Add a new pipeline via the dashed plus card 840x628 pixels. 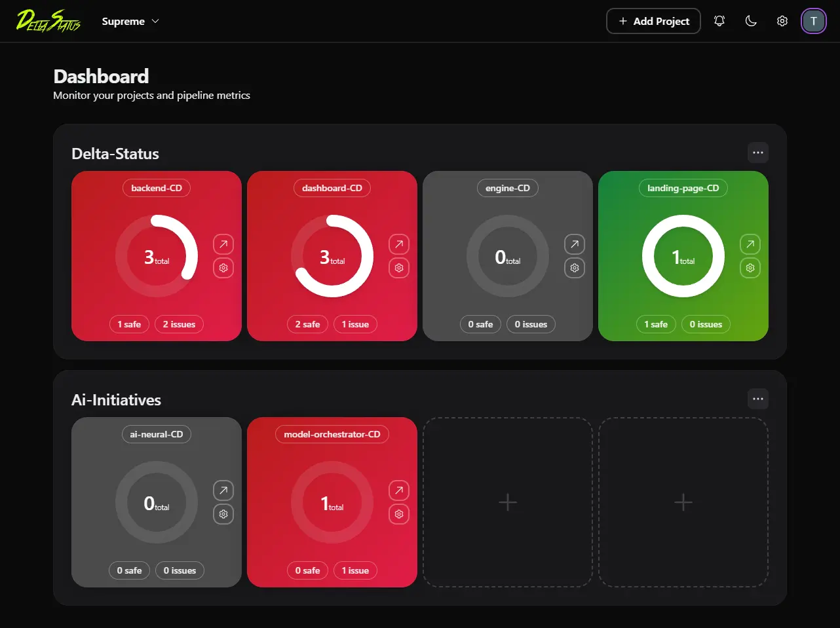[507, 502]
